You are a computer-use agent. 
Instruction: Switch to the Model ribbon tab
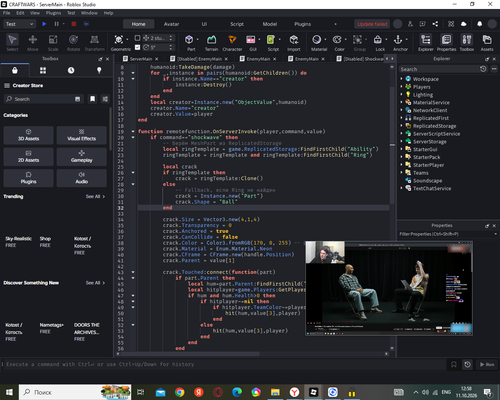click(270, 24)
